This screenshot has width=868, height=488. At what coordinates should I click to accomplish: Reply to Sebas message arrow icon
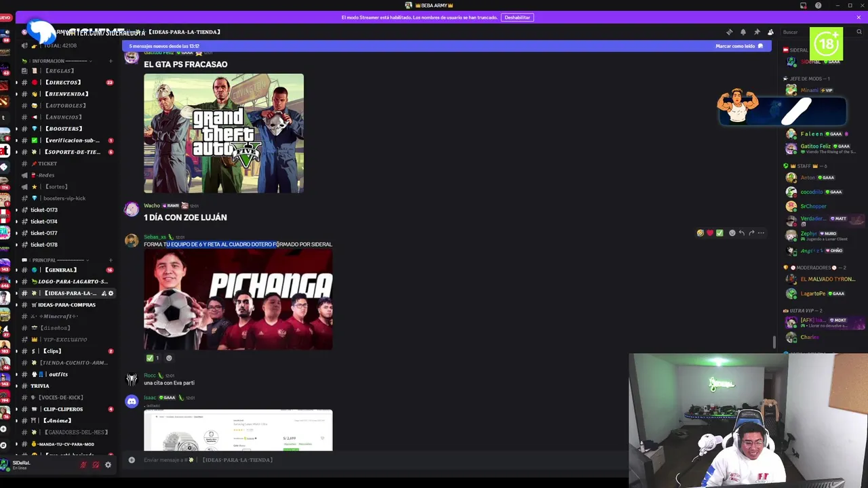(741, 233)
